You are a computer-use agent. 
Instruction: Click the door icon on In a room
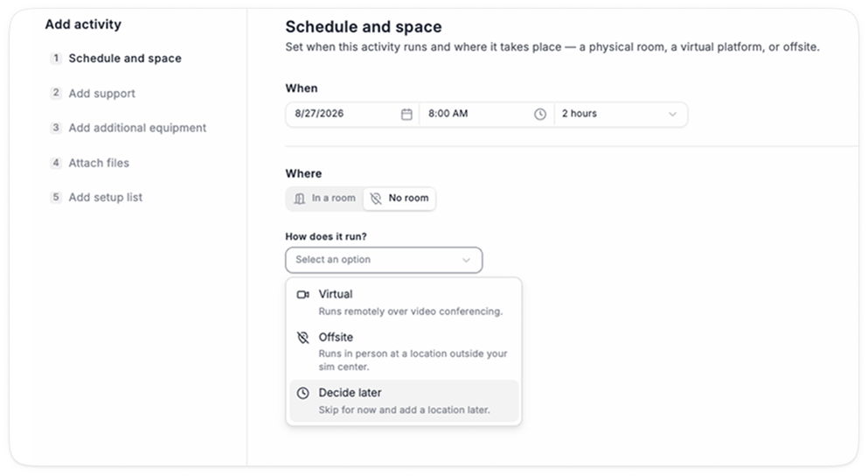pyautogui.click(x=300, y=199)
